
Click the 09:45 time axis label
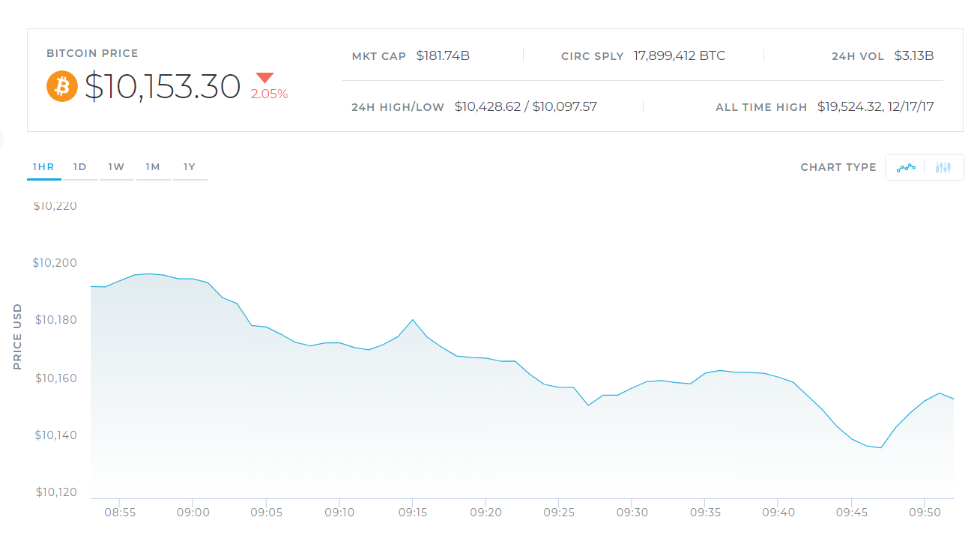coord(851,513)
